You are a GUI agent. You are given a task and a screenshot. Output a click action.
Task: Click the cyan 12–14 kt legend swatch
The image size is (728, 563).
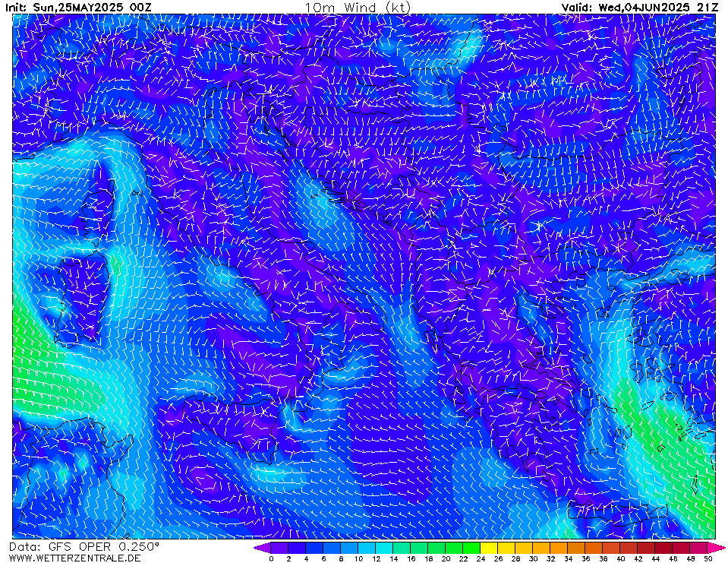(384, 548)
